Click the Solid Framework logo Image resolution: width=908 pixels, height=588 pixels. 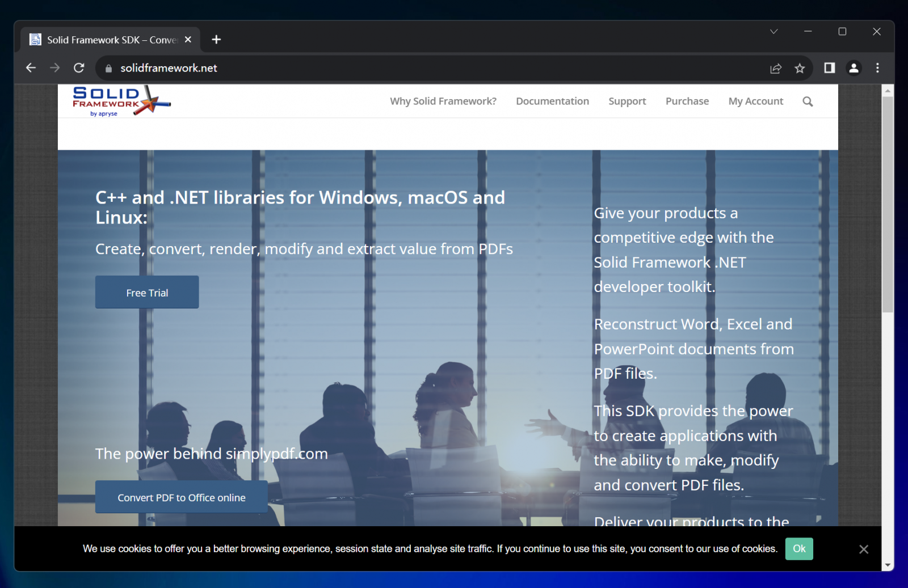point(121,101)
